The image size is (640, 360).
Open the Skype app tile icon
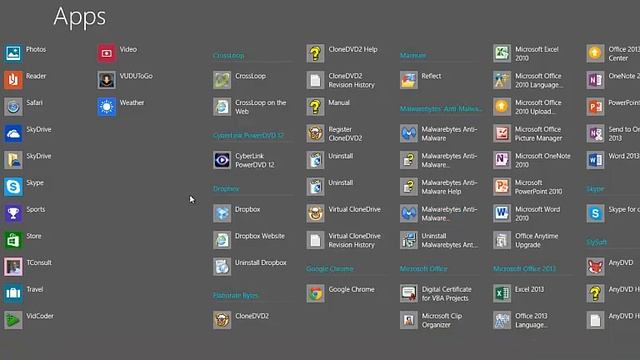tap(13, 187)
